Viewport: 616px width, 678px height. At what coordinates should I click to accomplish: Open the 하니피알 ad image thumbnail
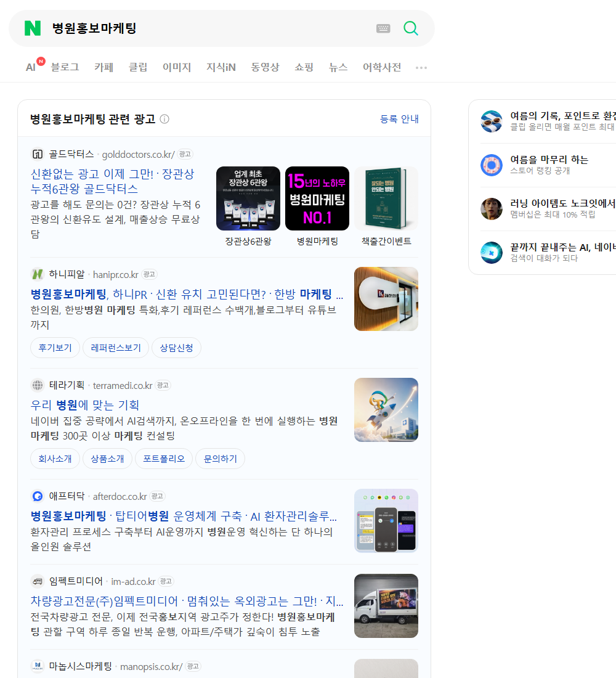[386, 299]
